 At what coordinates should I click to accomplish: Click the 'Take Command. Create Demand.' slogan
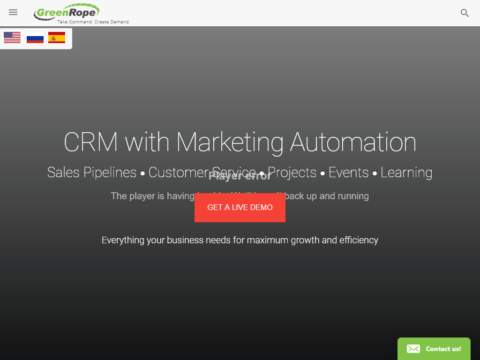[x=93, y=22]
